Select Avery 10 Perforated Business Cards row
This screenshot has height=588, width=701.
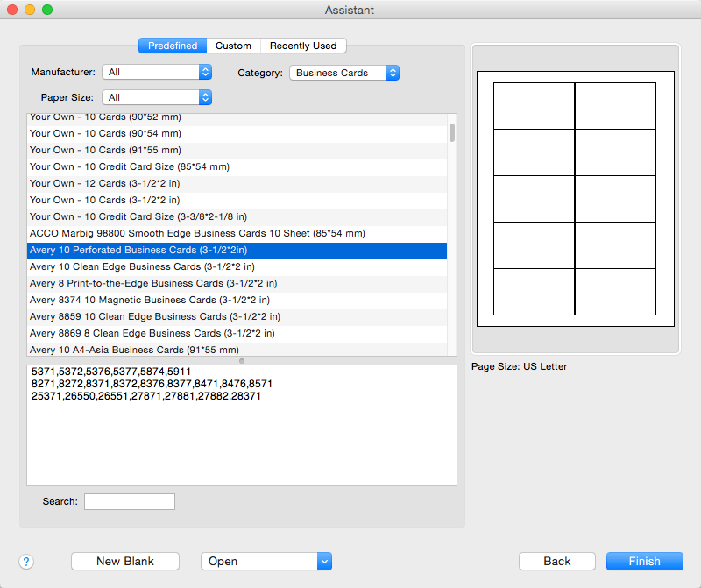[237, 250]
